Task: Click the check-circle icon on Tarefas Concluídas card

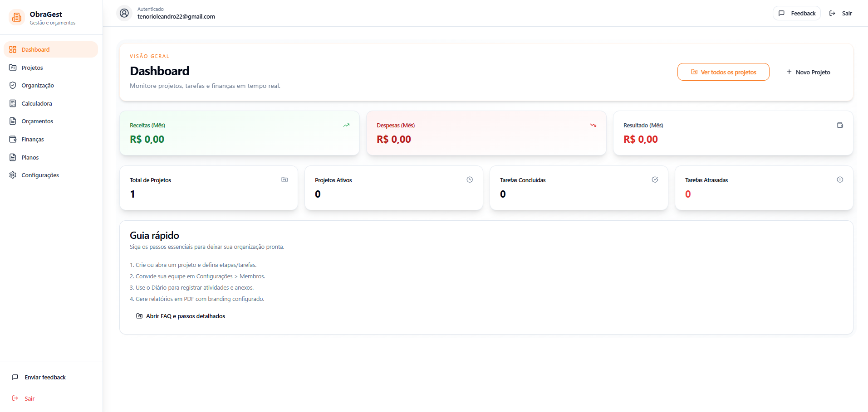Action: [655, 179]
